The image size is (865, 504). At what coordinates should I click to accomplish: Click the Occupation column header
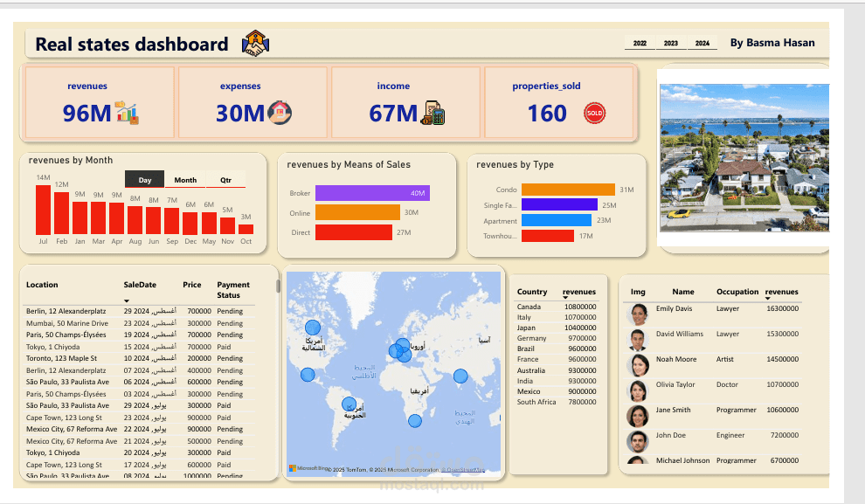737,292
